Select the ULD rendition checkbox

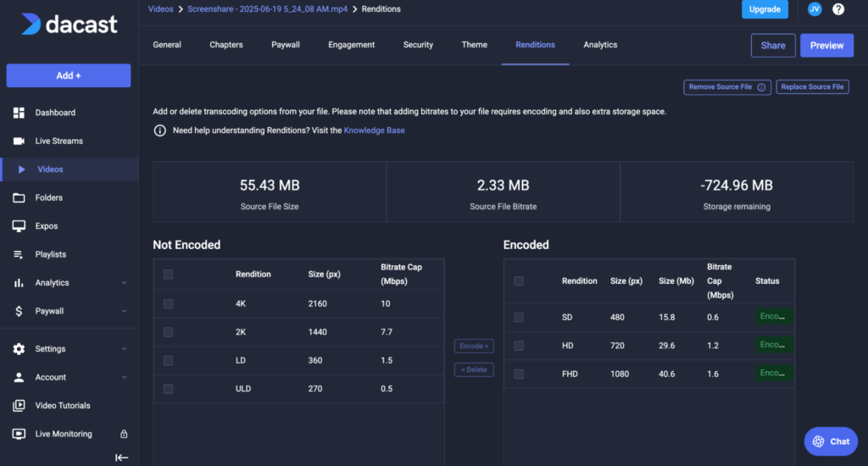click(168, 389)
